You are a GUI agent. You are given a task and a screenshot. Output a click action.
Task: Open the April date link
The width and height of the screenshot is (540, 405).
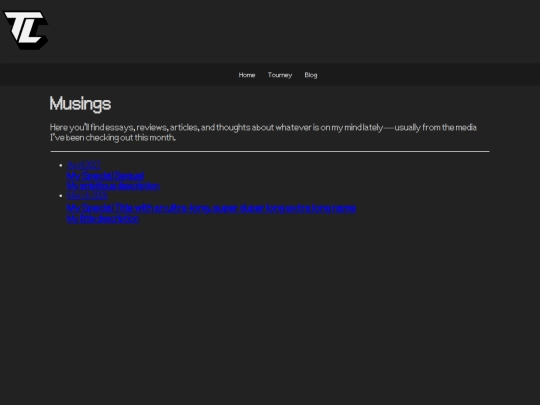coord(84,165)
